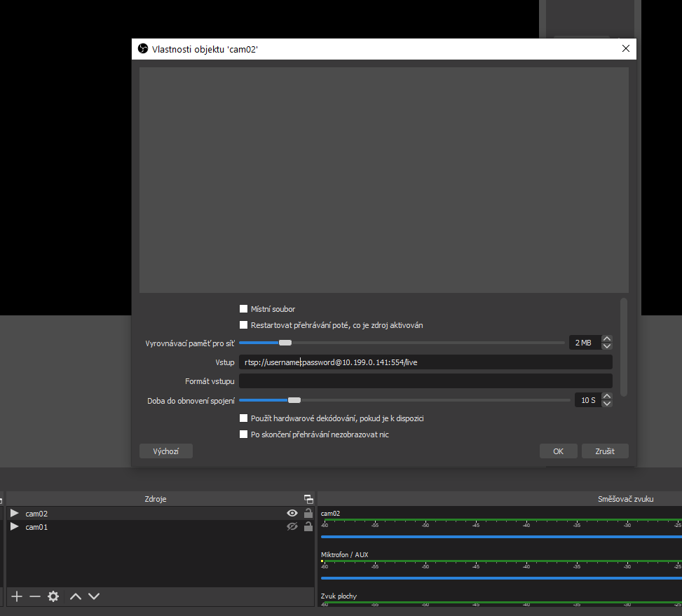682x616 pixels.
Task: Undock the Zdroje panel icon
Action: [x=308, y=499]
